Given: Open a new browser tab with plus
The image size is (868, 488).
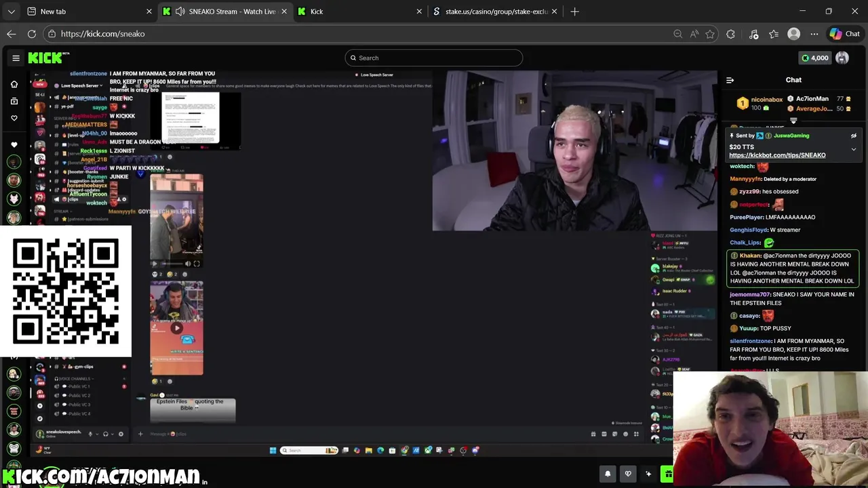Looking at the screenshot, I should (x=574, y=12).
